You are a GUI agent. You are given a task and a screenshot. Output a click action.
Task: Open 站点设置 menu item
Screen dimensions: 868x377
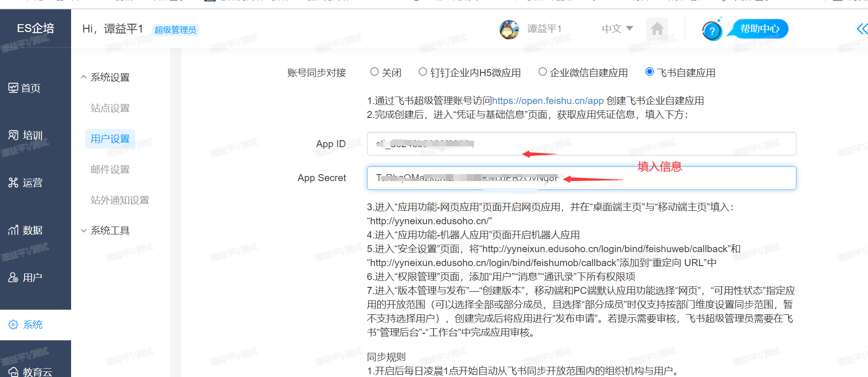coord(110,108)
